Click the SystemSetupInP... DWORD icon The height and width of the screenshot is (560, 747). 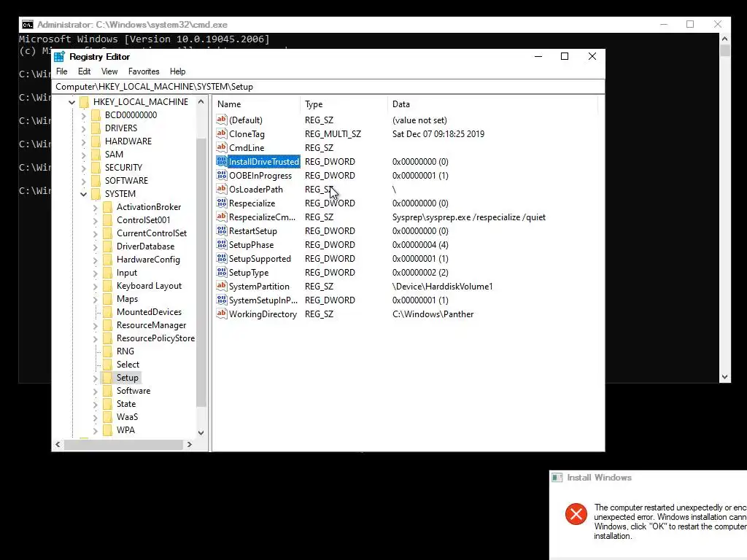(x=222, y=300)
